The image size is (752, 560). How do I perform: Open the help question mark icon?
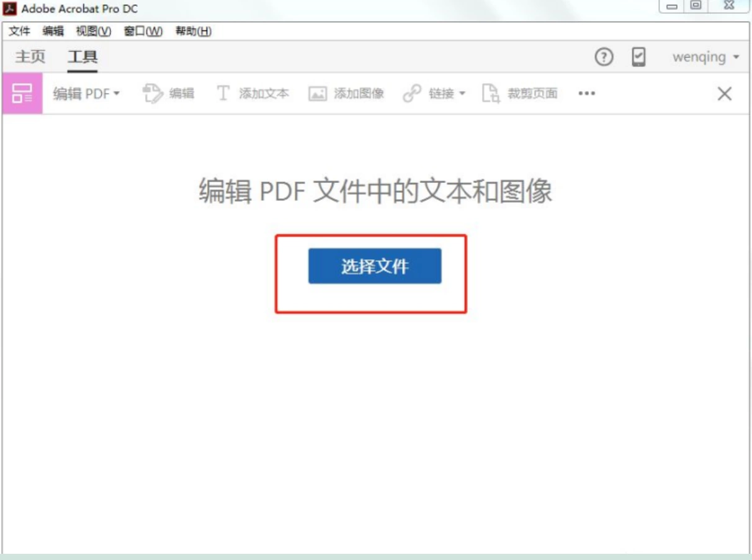604,57
